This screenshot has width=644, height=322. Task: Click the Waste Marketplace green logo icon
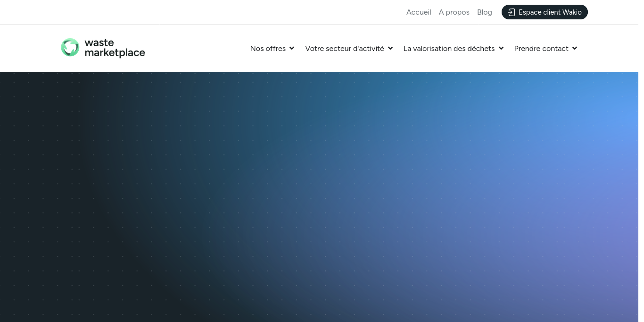pyautogui.click(x=70, y=47)
